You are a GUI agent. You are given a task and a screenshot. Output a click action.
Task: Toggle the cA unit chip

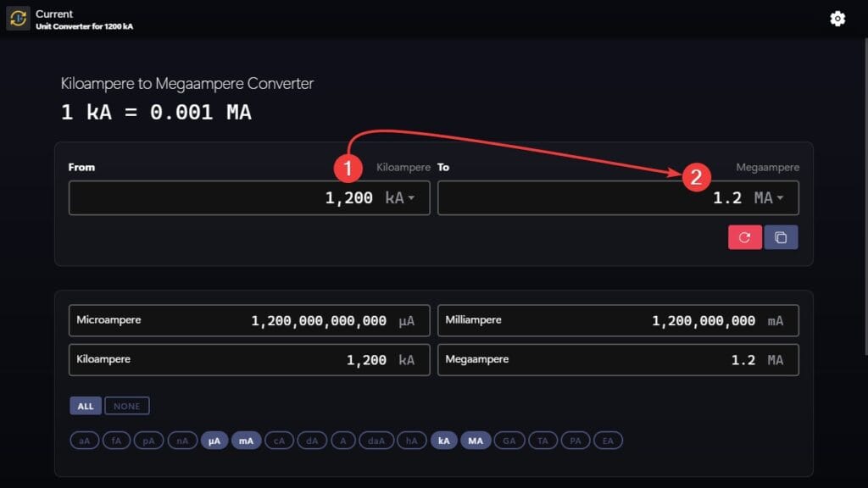click(279, 441)
